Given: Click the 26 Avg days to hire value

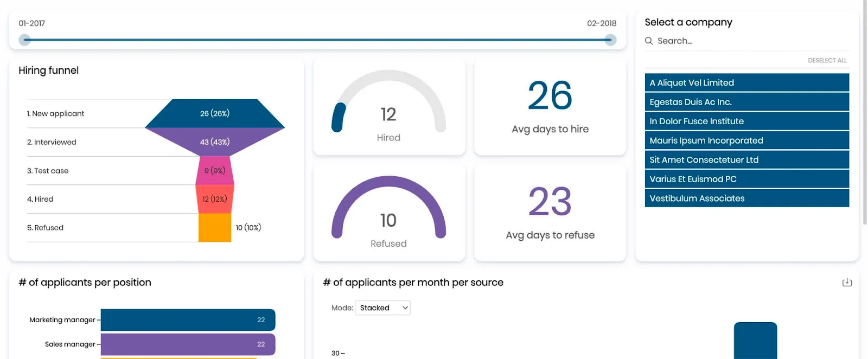Looking at the screenshot, I should [550, 96].
